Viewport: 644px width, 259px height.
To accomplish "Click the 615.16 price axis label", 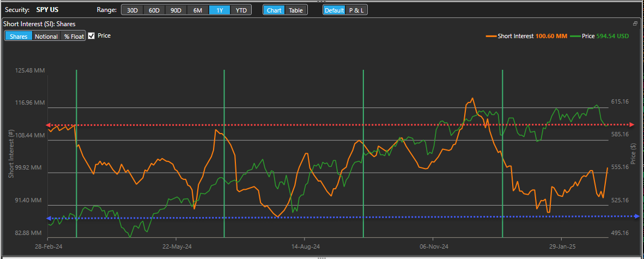I will coord(620,101).
